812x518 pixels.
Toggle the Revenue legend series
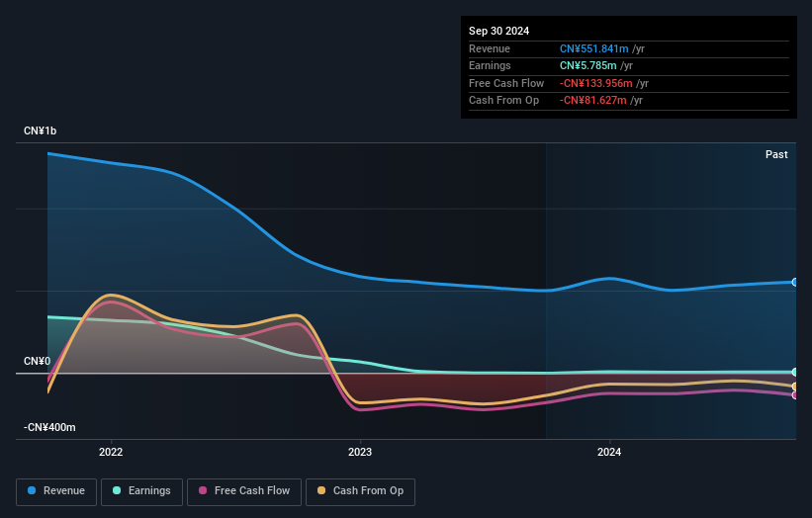pos(56,491)
